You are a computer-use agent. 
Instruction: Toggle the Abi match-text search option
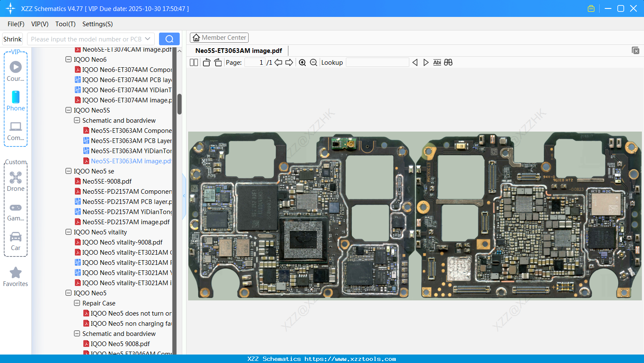click(437, 63)
